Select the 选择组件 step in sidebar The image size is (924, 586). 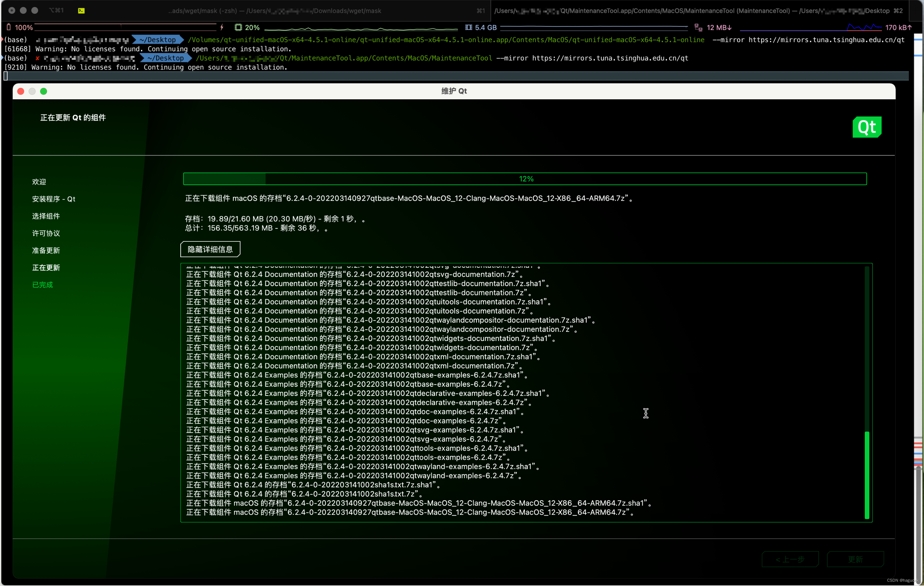(46, 216)
